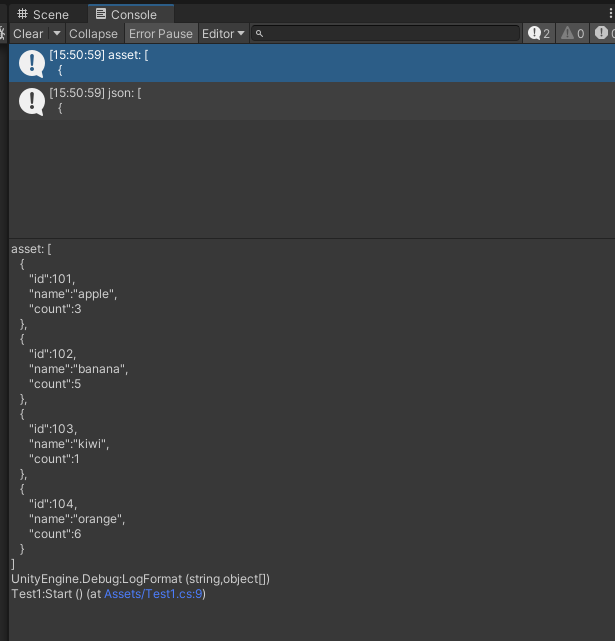Toggle Error Pause
Viewport: 615px width, 641px height.
pos(161,34)
